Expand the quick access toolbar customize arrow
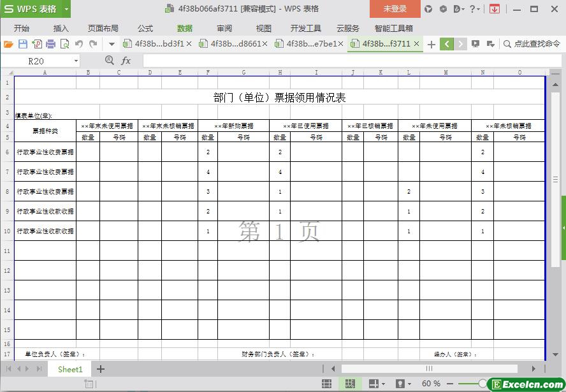566x392 pixels. [x=112, y=44]
